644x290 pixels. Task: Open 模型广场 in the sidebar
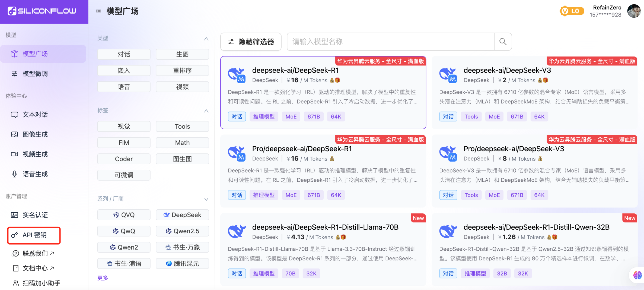click(43, 54)
